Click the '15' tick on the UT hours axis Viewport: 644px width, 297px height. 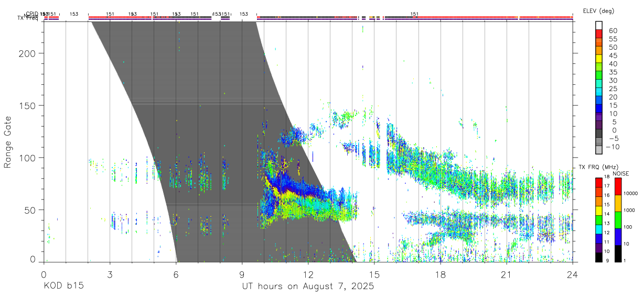tap(374, 274)
